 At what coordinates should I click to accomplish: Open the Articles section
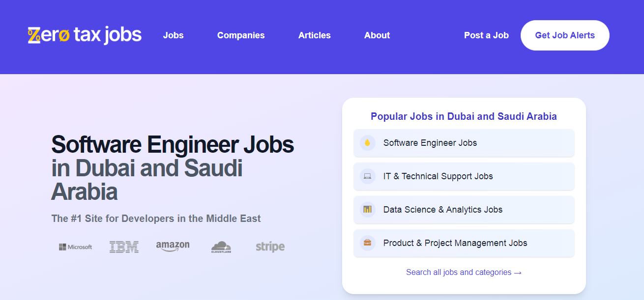(315, 35)
